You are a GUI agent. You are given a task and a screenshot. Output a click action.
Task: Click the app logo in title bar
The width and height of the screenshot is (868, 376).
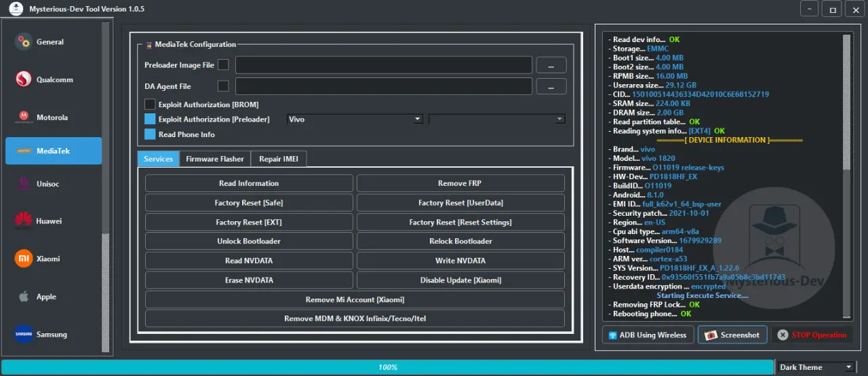click(x=16, y=9)
